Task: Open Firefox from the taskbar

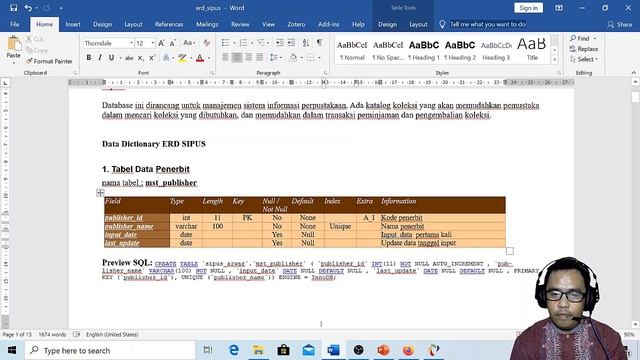Action: pyautogui.click(x=408, y=350)
